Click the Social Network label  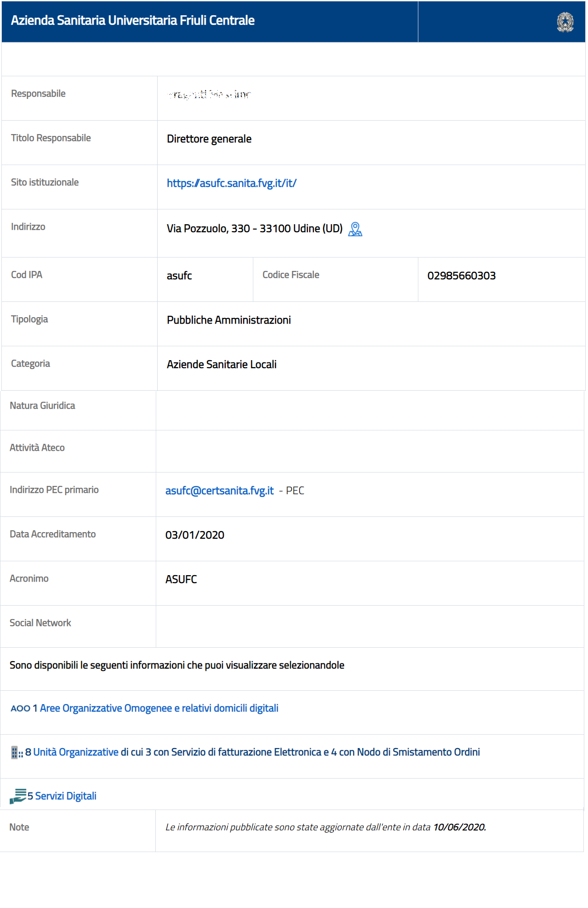(40, 623)
